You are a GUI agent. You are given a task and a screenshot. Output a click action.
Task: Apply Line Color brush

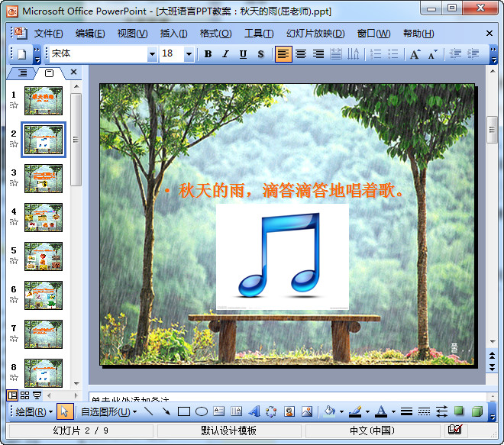click(x=355, y=411)
